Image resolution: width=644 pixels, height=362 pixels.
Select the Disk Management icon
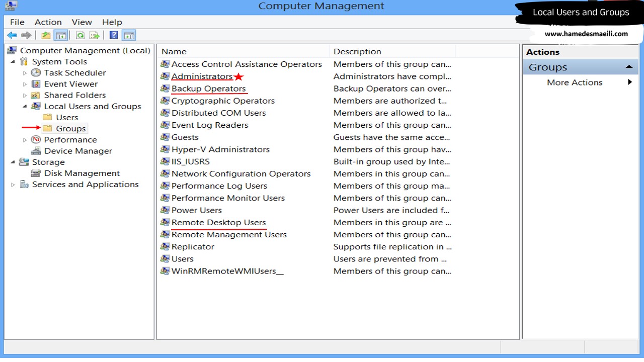36,173
